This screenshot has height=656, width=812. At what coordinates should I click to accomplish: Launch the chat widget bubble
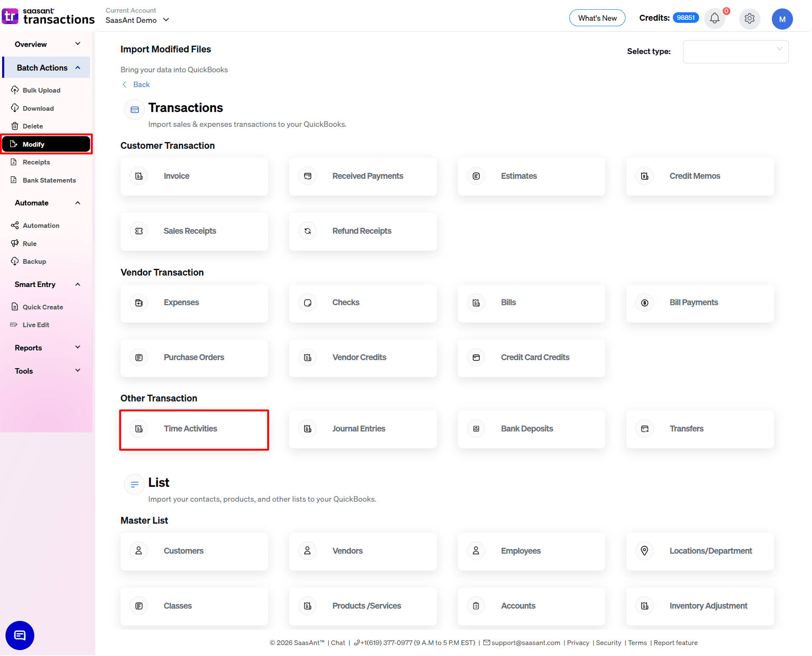coord(19,635)
